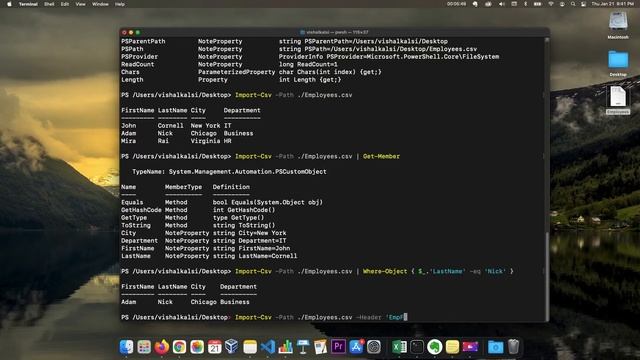Click the cursor after -Header 'EmpF
Image resolution: width=640 pixels, height=360 pixels.
405,317
